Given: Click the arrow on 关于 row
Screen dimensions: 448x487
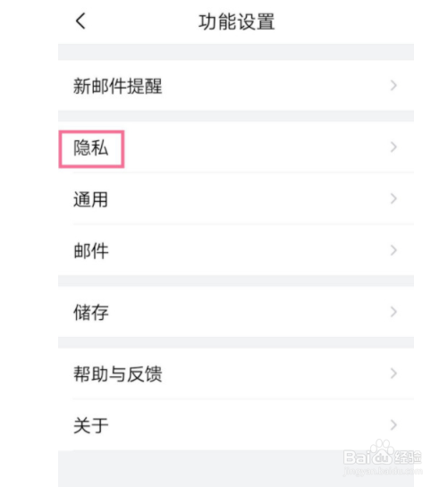Looking at the screenshot, I should tap(393, 424).
